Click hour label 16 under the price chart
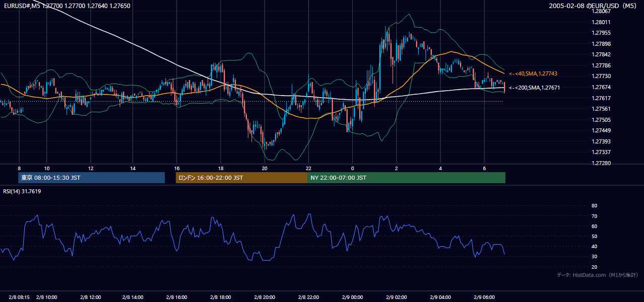This screenshot has height=302, width=644. (x=177, y=168)
